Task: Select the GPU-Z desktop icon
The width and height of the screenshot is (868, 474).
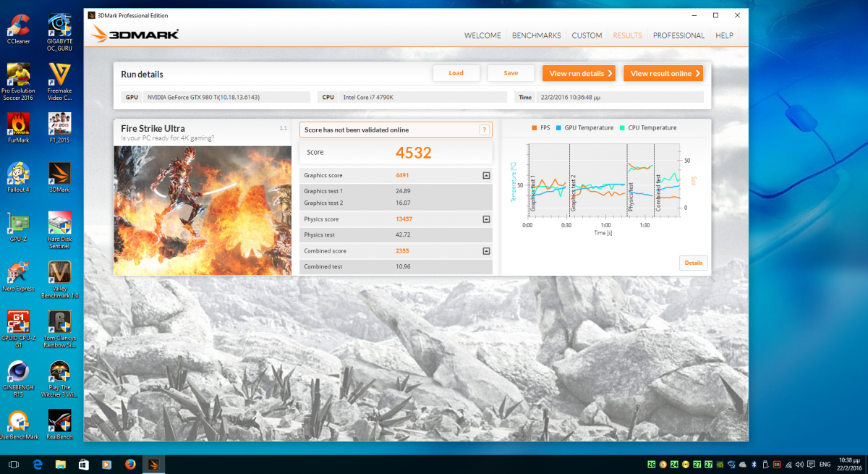Action: [x=18, y=227]
